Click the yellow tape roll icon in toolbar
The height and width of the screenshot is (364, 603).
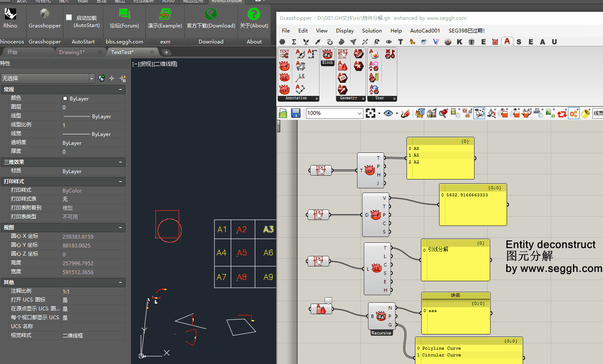(x=585, y=113)
